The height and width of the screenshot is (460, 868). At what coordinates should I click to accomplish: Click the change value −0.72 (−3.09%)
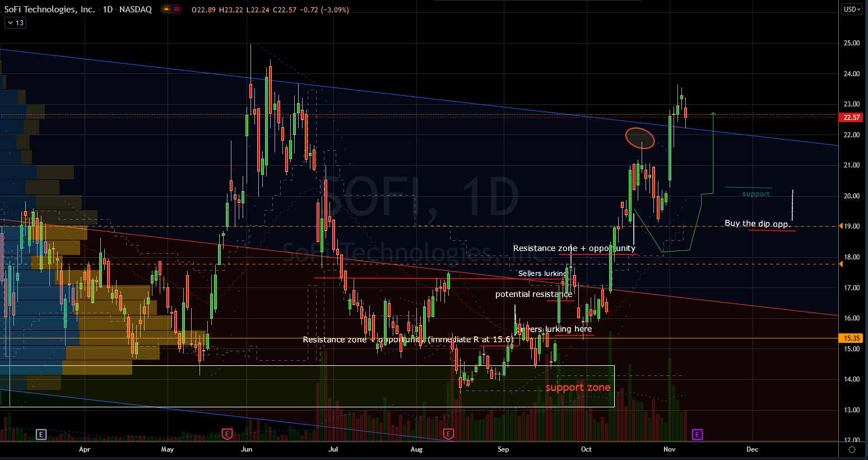(x=324, y=10)
